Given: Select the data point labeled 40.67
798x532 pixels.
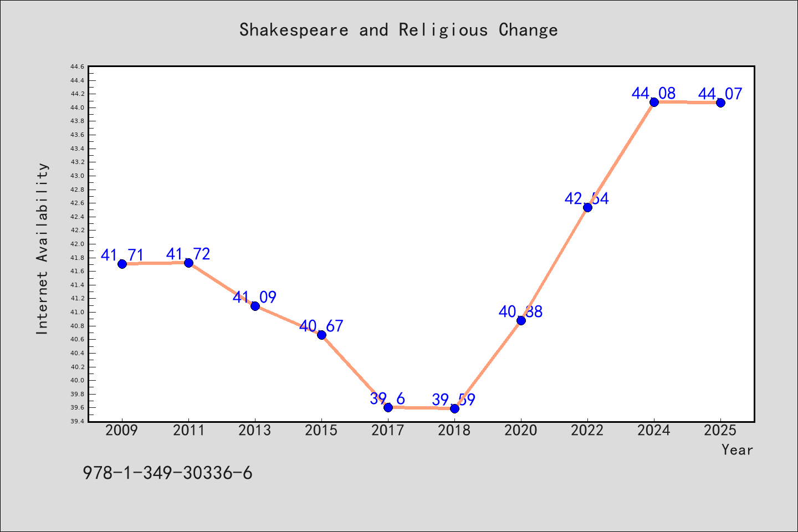Looking at the screenshot, I should click(321, 335).
